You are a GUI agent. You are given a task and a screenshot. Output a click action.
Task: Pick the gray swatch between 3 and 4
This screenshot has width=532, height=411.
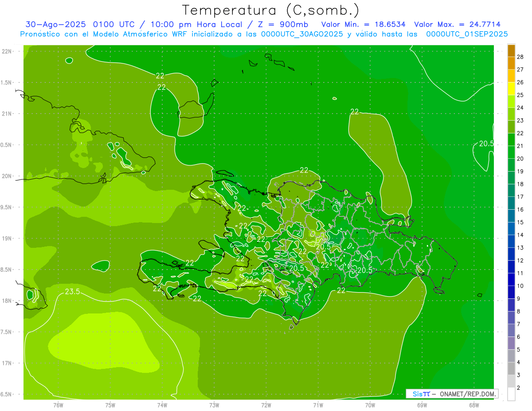(511, 368)
